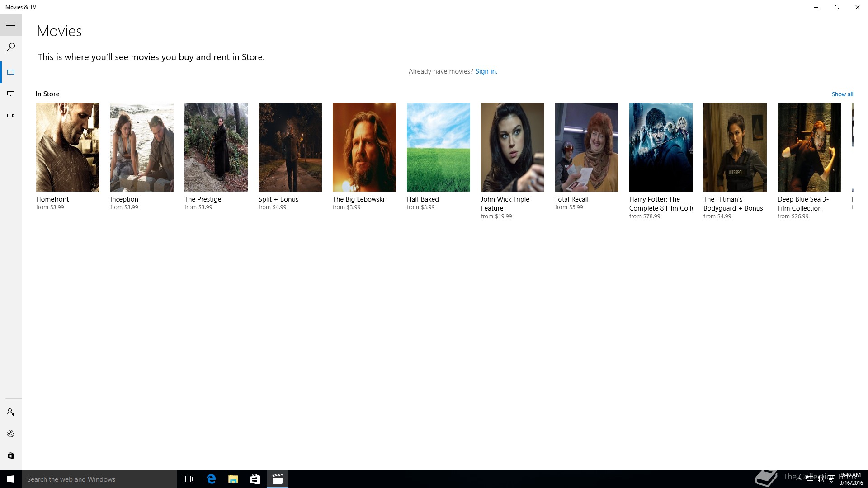Open the John Wick Triple Feature poster
Screen dimensions: 868x488
click(513, 147)
